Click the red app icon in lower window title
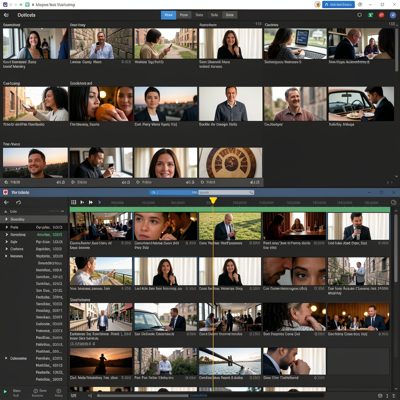The width and height of the screenshot is (400, 400). (5, 192)
